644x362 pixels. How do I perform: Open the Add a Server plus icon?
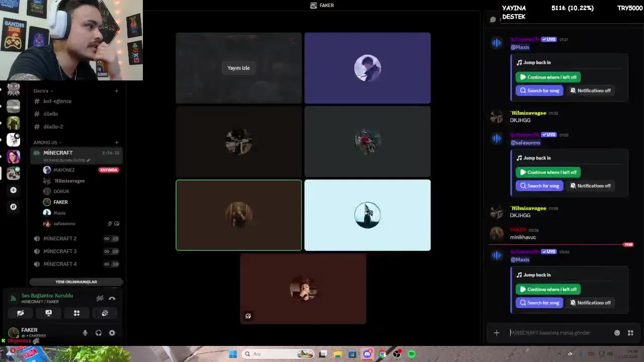[x=14, y=190]
